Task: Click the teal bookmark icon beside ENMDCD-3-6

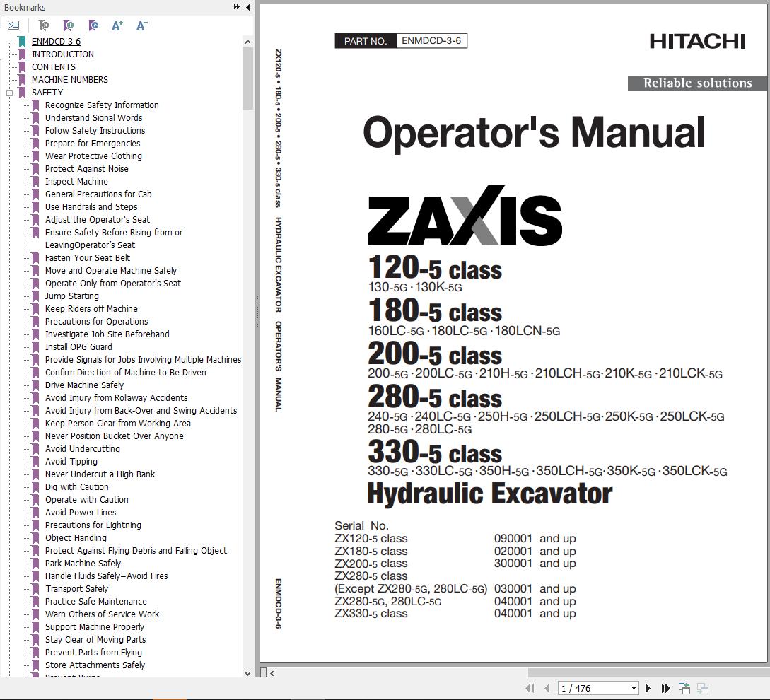Action: tap(22, 41)
